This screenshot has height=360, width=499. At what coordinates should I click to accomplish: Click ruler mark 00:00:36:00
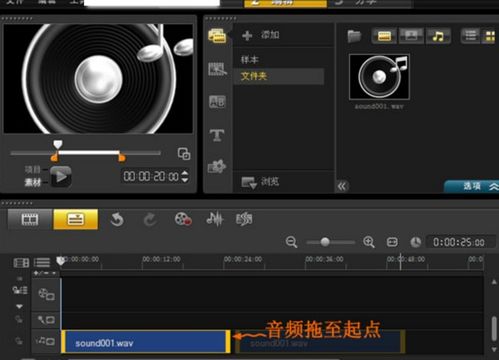pos(324,259)
